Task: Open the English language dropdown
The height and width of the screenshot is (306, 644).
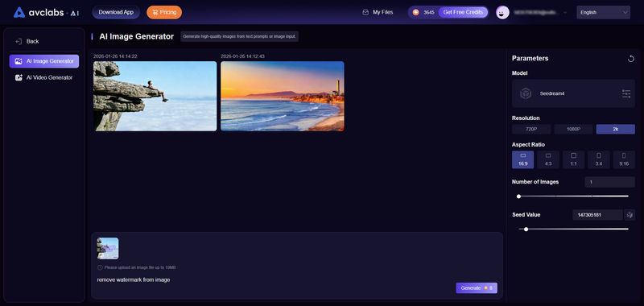Action: [x=603, y=12]
